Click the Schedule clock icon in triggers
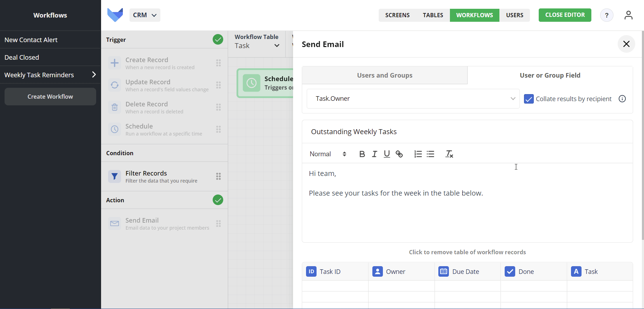This screenshot has height=309, width=644. [114, 130]
